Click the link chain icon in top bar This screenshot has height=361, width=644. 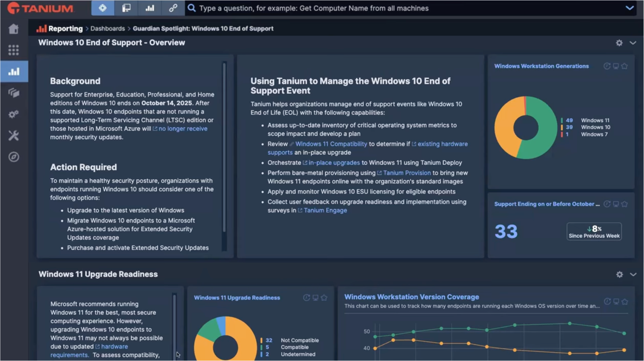pos(173,8)
